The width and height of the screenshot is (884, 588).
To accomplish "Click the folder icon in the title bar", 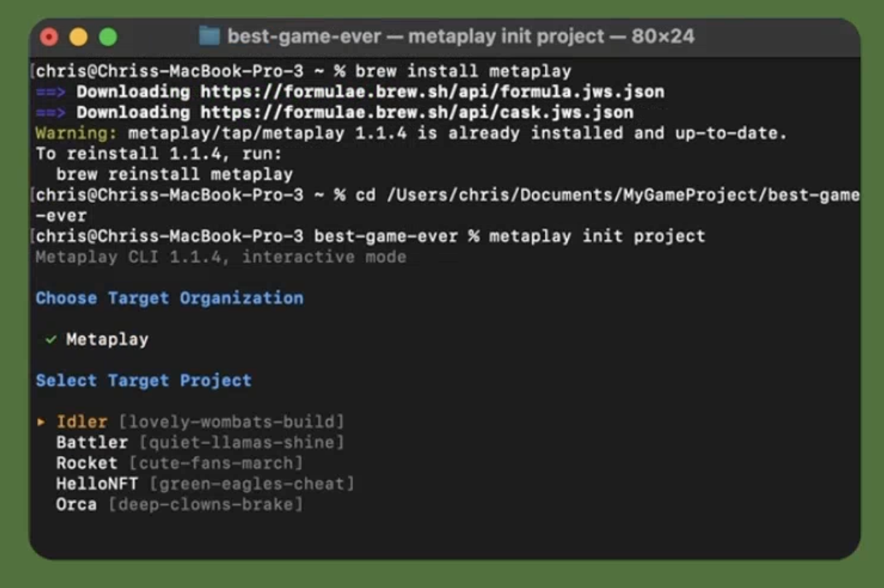I will point(209,37).
